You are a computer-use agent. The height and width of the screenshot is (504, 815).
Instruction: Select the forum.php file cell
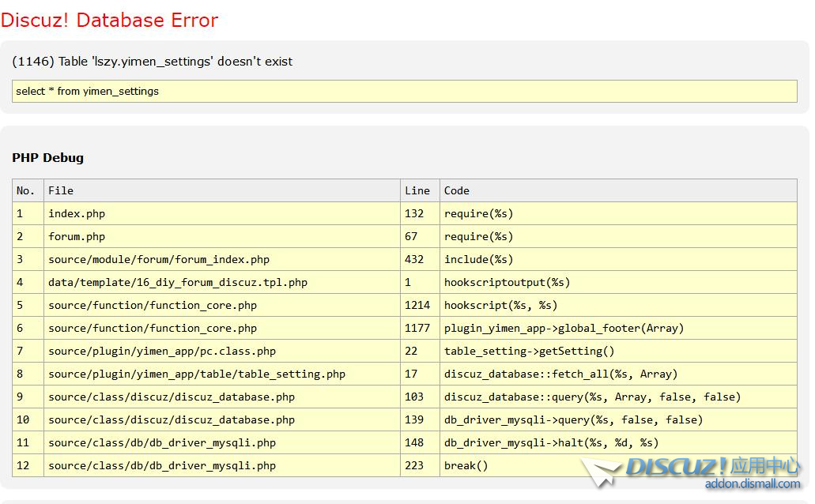(77, 236)
